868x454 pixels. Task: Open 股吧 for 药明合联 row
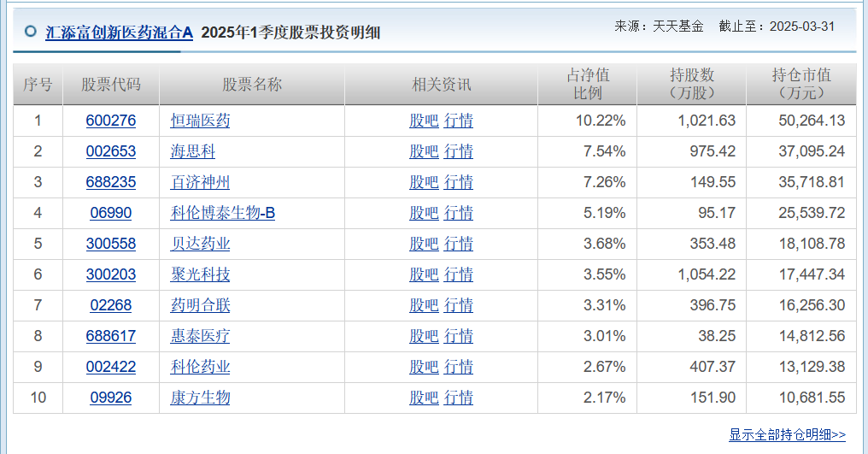pyautogui.click(x=424, y=305)
